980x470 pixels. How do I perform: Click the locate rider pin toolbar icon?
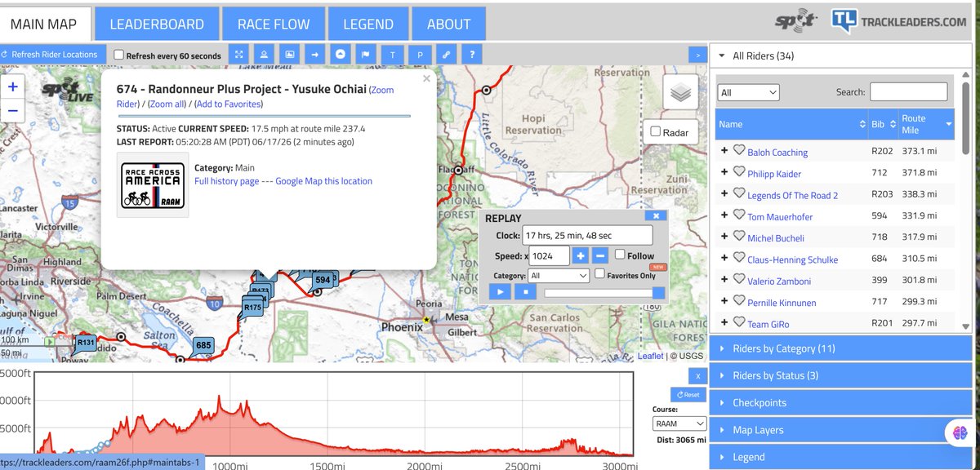[264, 55]
